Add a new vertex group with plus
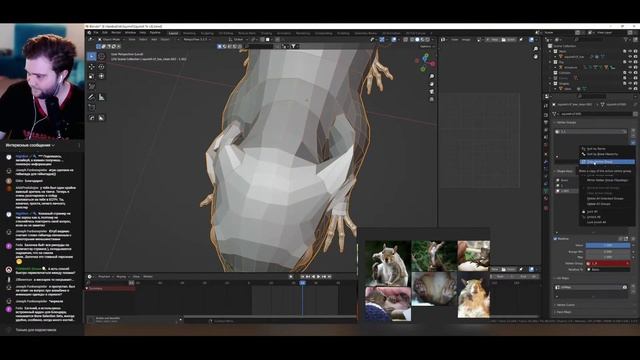This screenshot has width=640, height=360. click(x=633, y=130)
